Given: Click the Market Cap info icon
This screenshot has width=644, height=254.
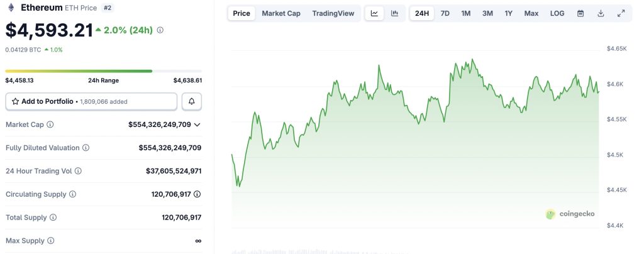Looking at the screenshot, I should click(x=50, y=124).
